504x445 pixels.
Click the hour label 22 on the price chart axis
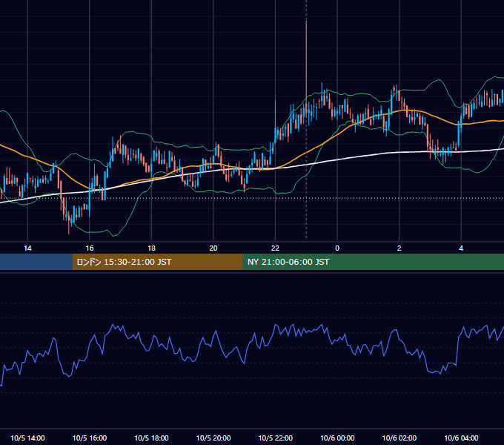point(275,248)
